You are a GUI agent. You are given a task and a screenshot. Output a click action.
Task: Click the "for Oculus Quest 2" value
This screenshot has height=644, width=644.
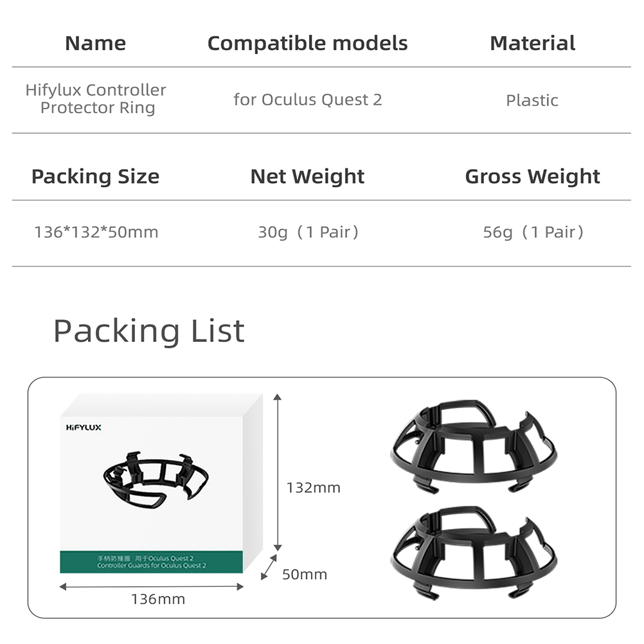pos(307,100)
